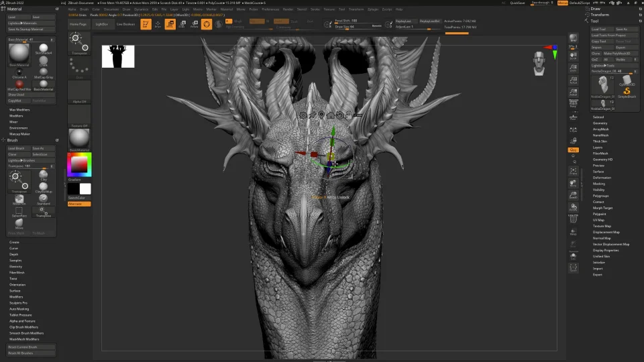Viewport: 644px width, 362px height.
Task: Click the Zoom canvas icon
Action: click(574, 68)
